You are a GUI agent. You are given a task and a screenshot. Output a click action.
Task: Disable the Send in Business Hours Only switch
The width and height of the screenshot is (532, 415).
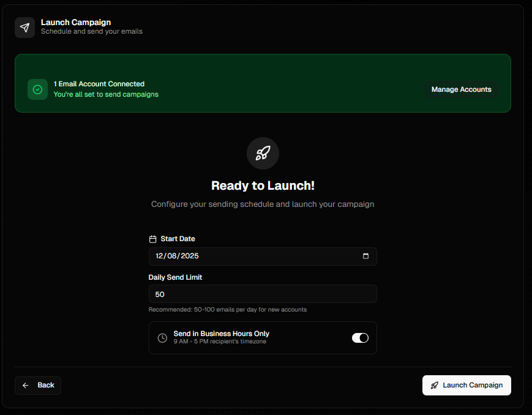click(x=360, y=338)
